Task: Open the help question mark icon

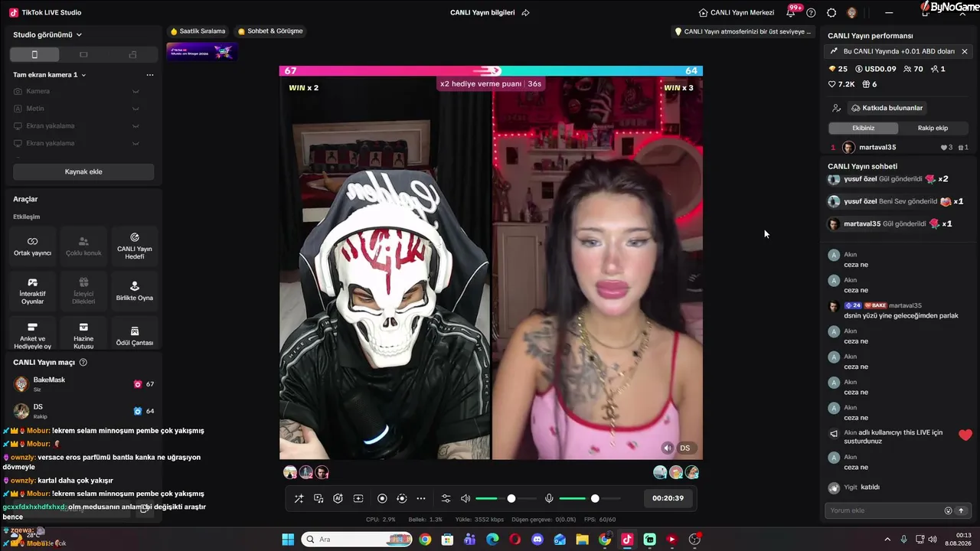Action: pos(811,12)
